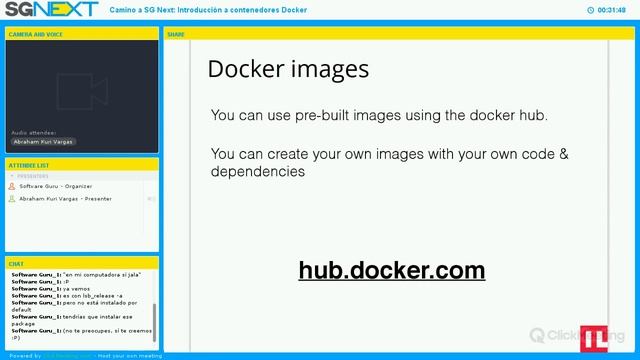Click the orange organizer avatar icon for Software Guru

12,186
